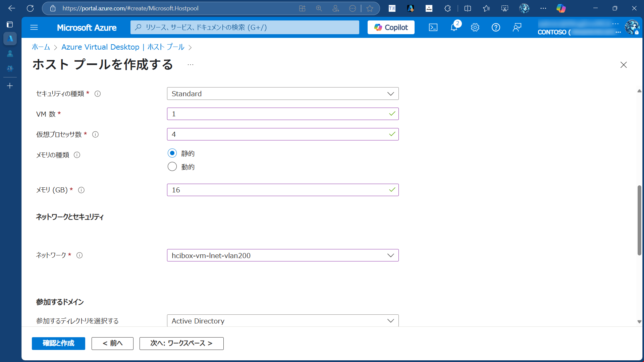Image resolution: width=644 pixels, height=362 pixels.
Task: Open portal settings gear
Action: click(475, 27)
